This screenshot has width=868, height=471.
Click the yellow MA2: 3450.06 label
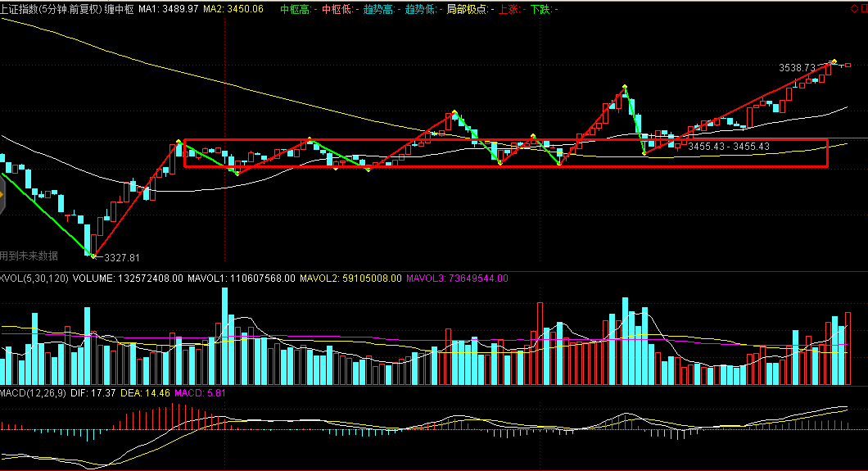point(233,9)
